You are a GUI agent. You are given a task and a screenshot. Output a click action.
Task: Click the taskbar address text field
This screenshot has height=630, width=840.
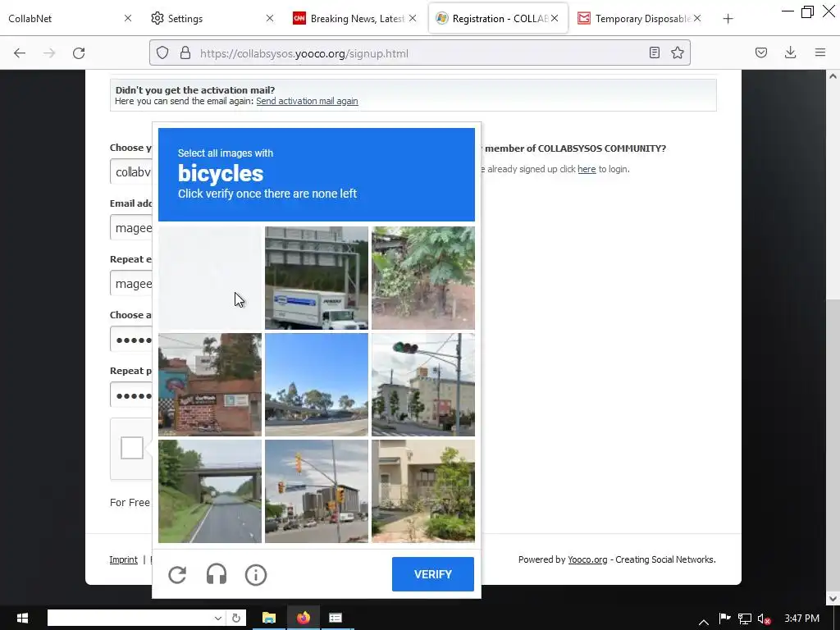pyautogui.click(x=130, y=619)
